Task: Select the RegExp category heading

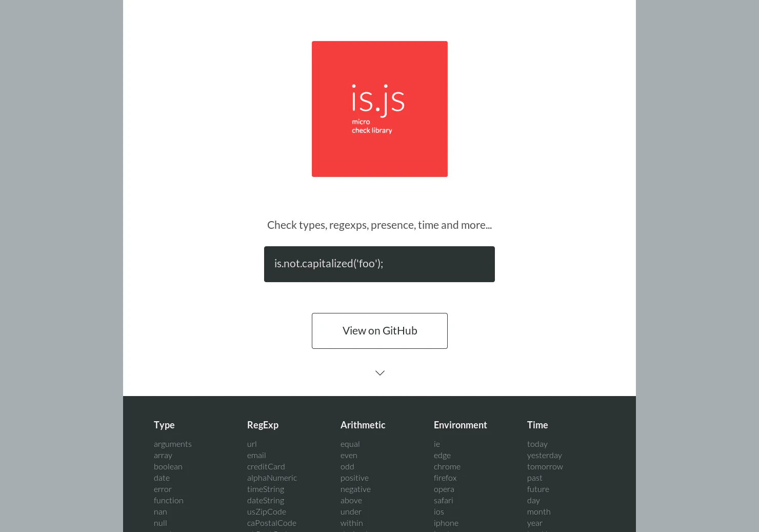Action: point(263,425)
